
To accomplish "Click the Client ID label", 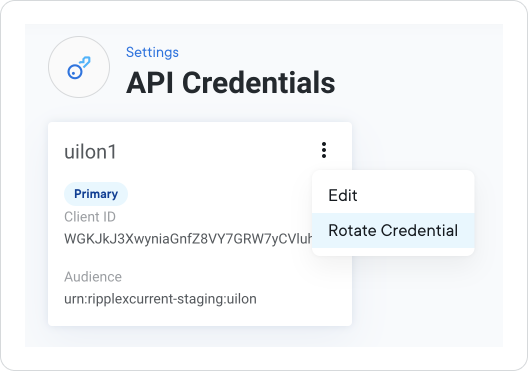I will tap(90, 217).
